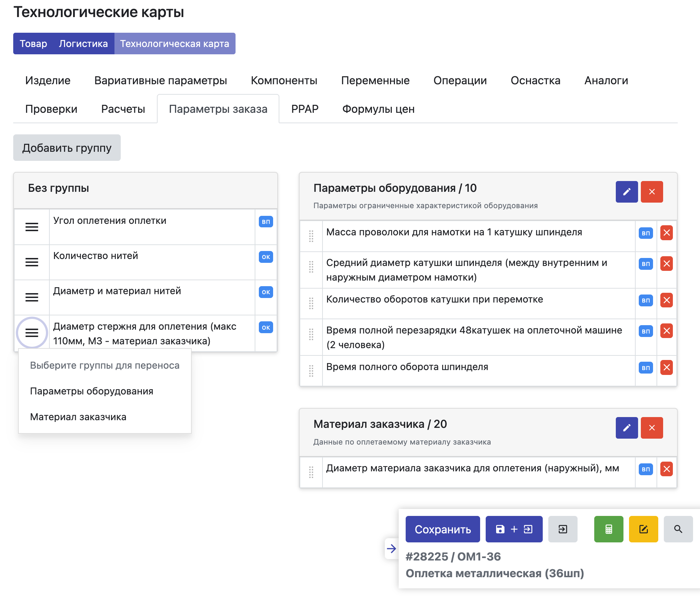Viewport: 700px width, 596px height.
Task: Click the green calculator icon button
Action: coord(608,529)
